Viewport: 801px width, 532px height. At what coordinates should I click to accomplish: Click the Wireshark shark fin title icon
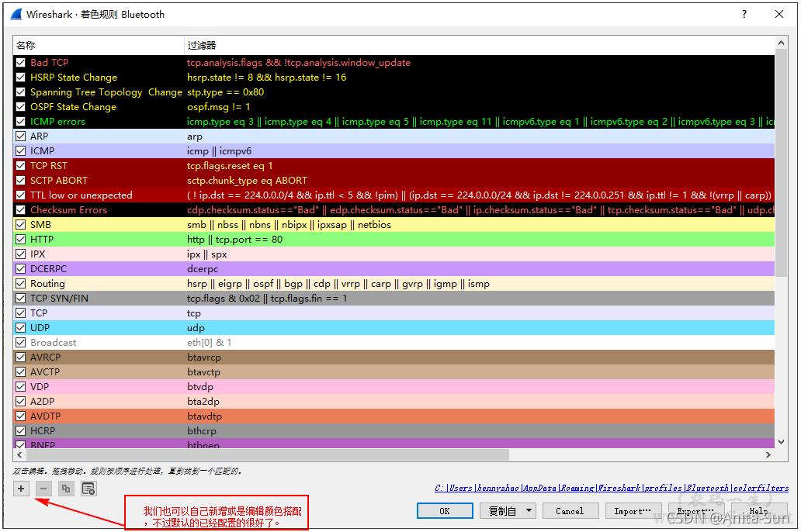tap(16, 14)
